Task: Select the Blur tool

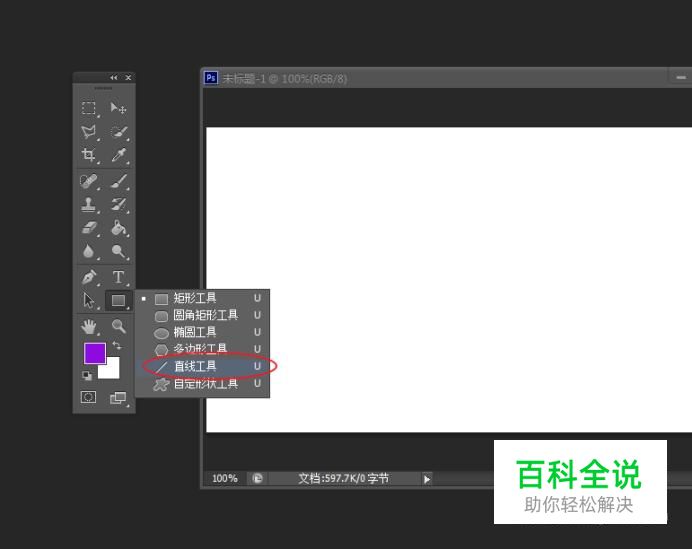Action: tap(89, 251)
